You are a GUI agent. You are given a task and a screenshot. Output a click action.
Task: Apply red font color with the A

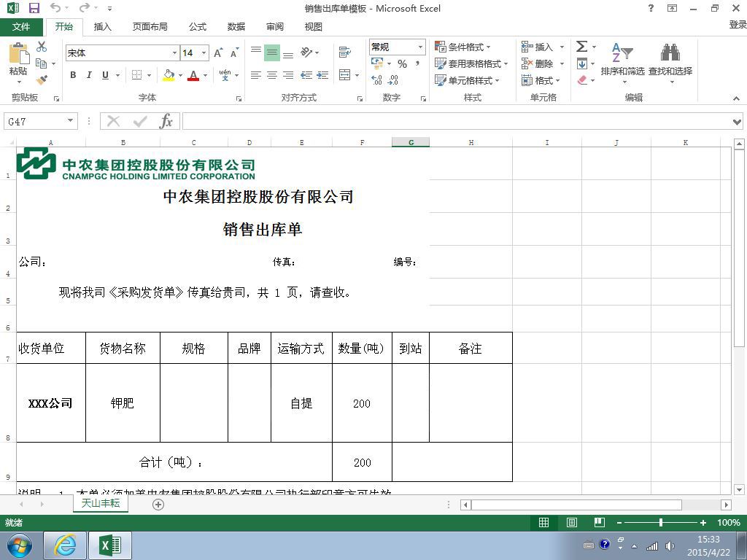click(x=193, y=75)
